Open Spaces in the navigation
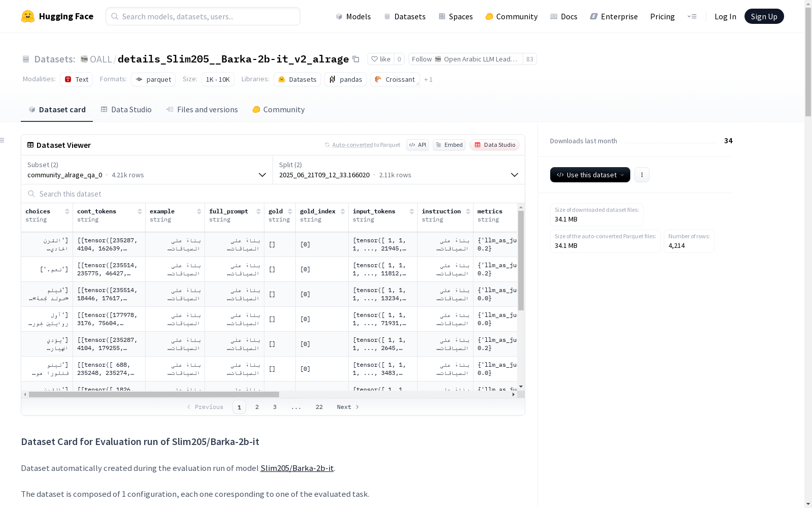Viewport: 812px width, 508px height. (456, 16)
